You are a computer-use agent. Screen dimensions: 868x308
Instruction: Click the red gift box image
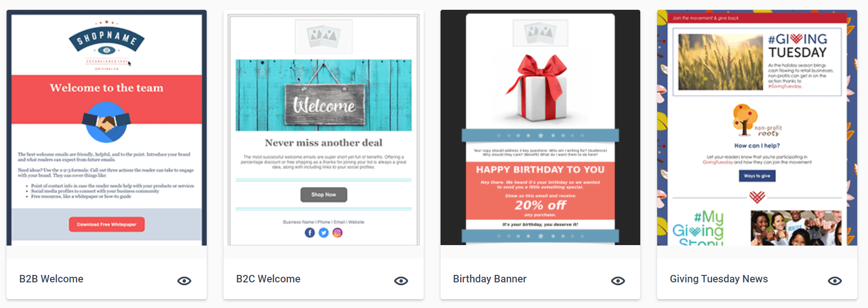coord(540,87)
